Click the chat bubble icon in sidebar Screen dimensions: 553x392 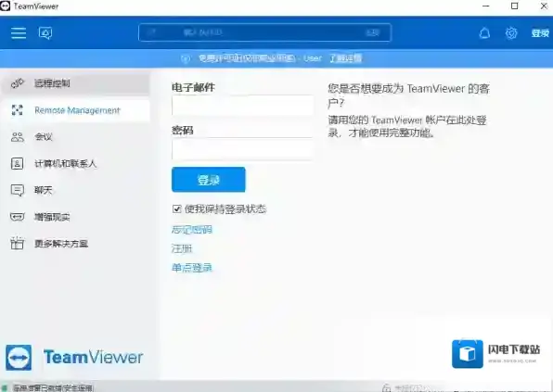(18, 190)
